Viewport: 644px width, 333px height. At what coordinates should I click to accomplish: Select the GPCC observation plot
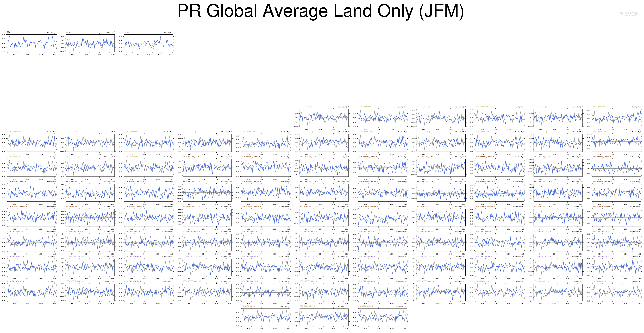tap(90, 43)
